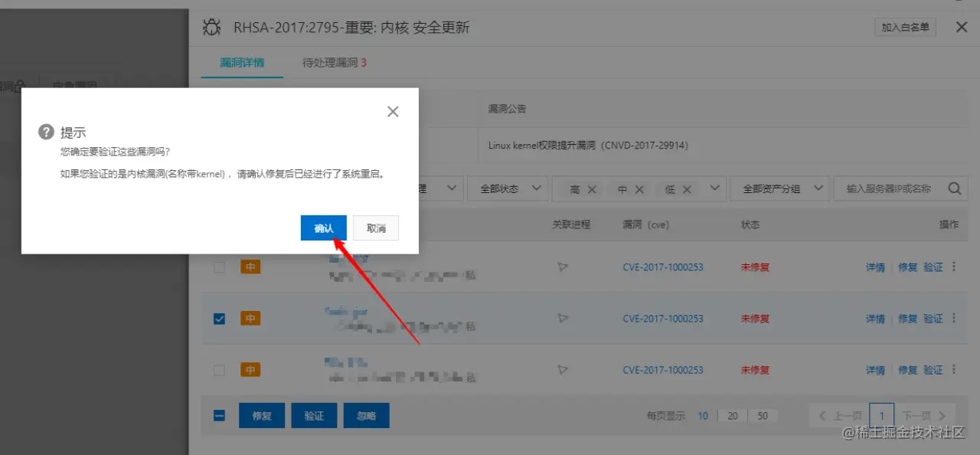The height and width of the screenshot is (455, 980).
Task: Open the severity filter dropdown arrow
Action: pos(715,188)
